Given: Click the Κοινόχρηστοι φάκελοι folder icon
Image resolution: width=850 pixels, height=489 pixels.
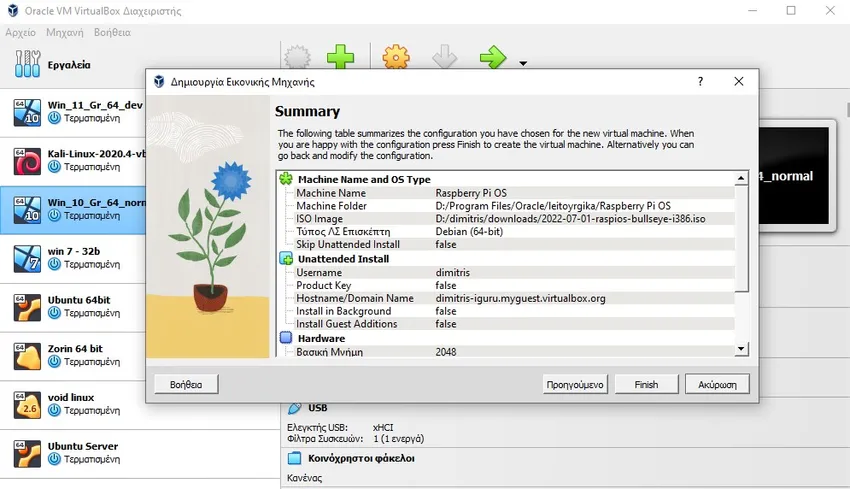Looking at the screenshot, I should [x=294, y=458].
